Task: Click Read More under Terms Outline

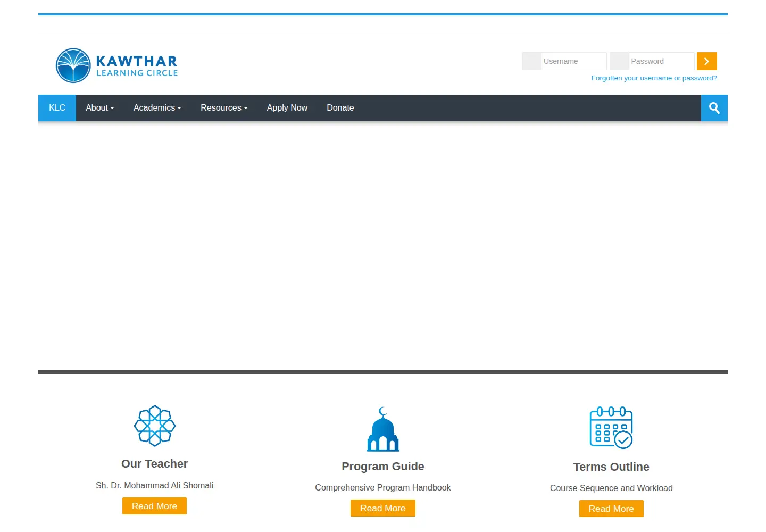Action: (x=611, y=509)
